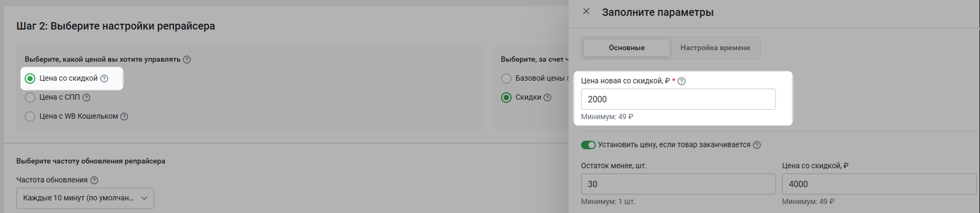
Task: Click 'Остаток менее, шт.' input field
Action: click(x=678, y=184)
